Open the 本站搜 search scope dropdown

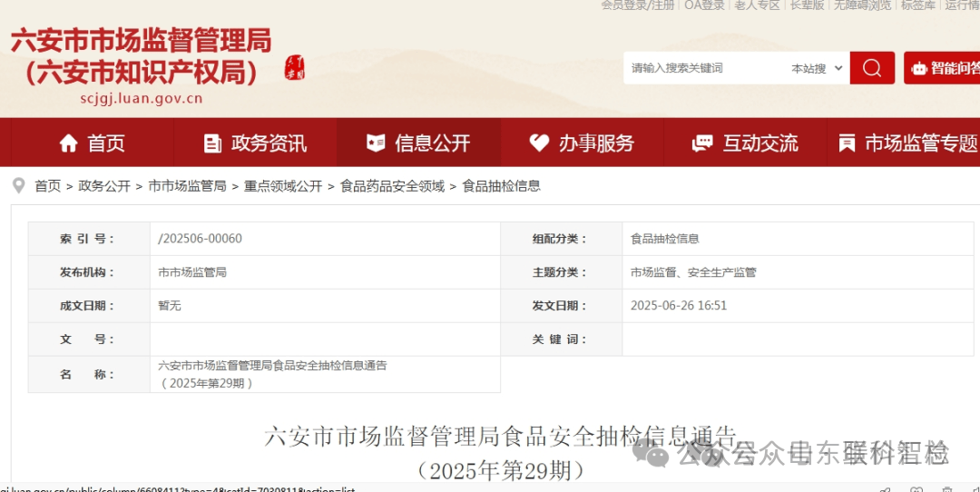pyautogui.click(x=817, y=68)
